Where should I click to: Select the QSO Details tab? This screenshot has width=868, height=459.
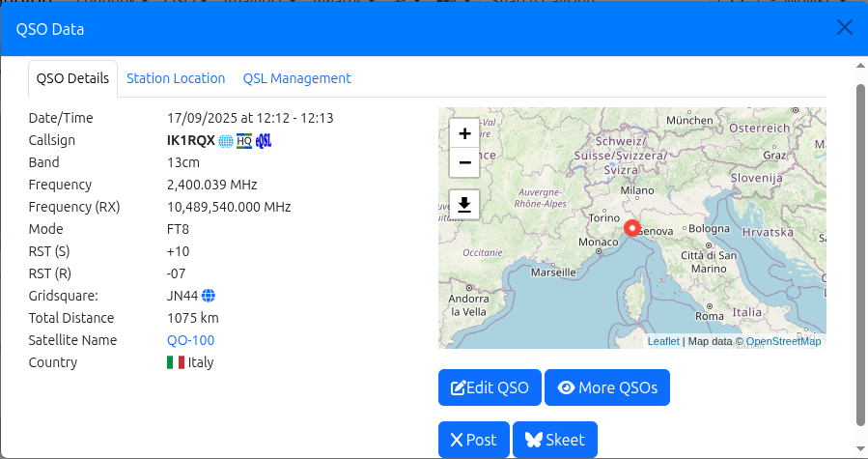pyautogui.click(x=72, y=79)
